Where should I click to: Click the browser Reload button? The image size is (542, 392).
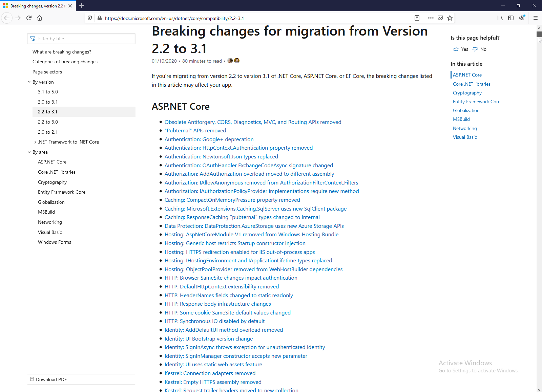click(x=29, y=18)
